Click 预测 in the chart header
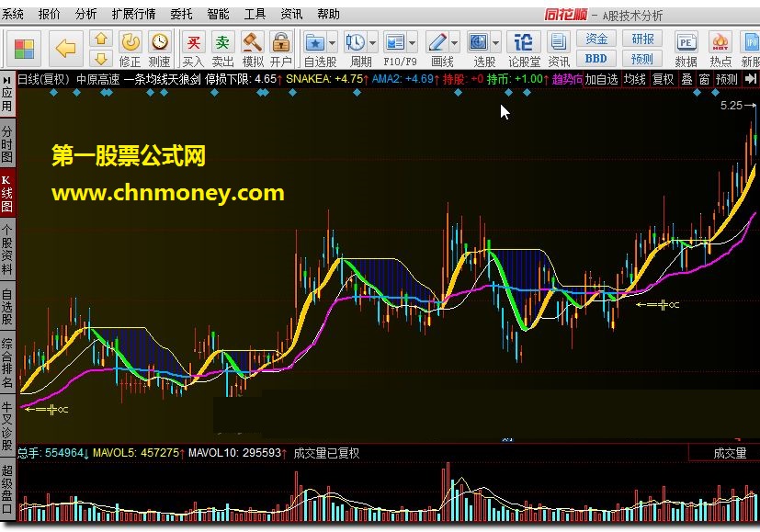 pos(726,78)
